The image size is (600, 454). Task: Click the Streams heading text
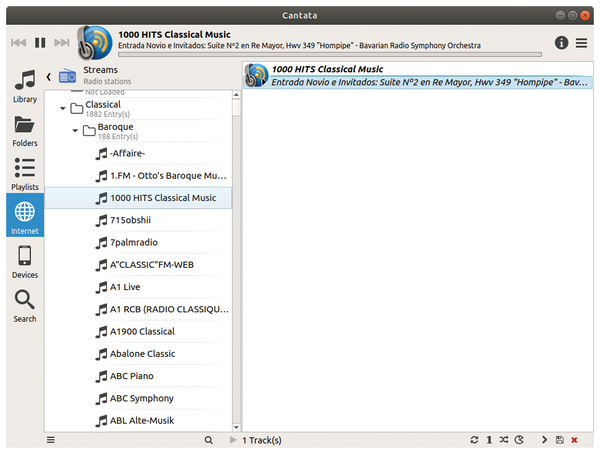[101, 70]
